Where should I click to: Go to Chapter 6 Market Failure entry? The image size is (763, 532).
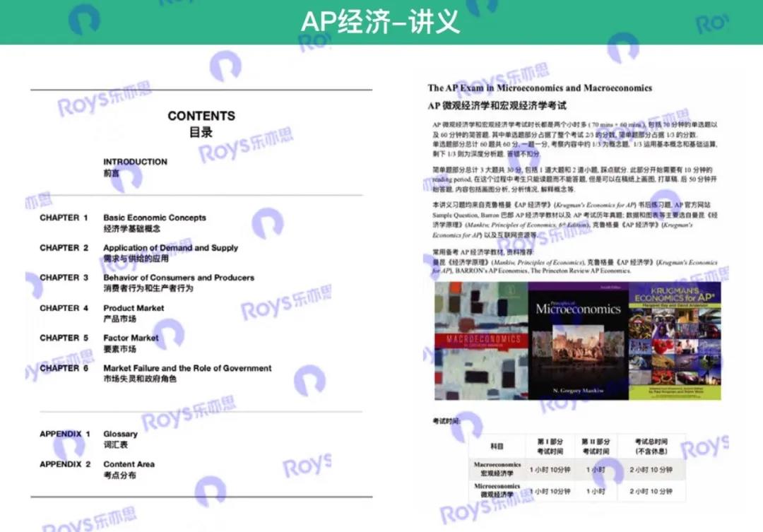click(x=187, y=373)
